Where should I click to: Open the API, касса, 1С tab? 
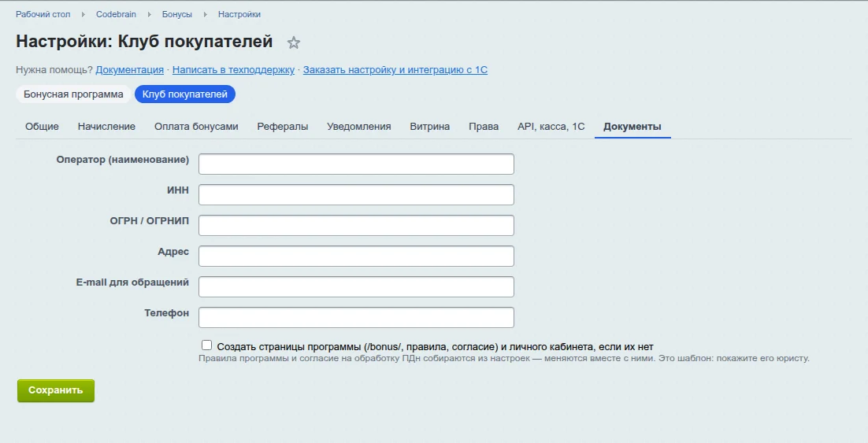[551, 127]
